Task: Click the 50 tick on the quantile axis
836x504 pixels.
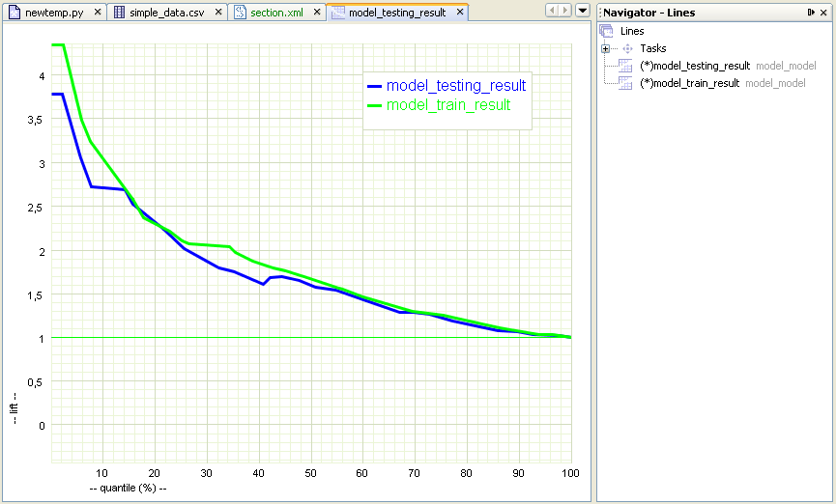Action: pos(311,473)
